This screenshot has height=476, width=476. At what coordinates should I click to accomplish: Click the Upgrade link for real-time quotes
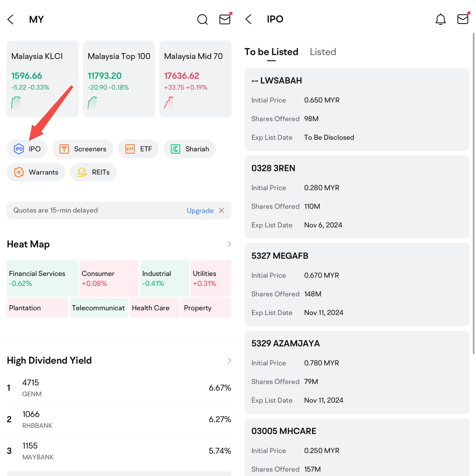pos(200,210)
